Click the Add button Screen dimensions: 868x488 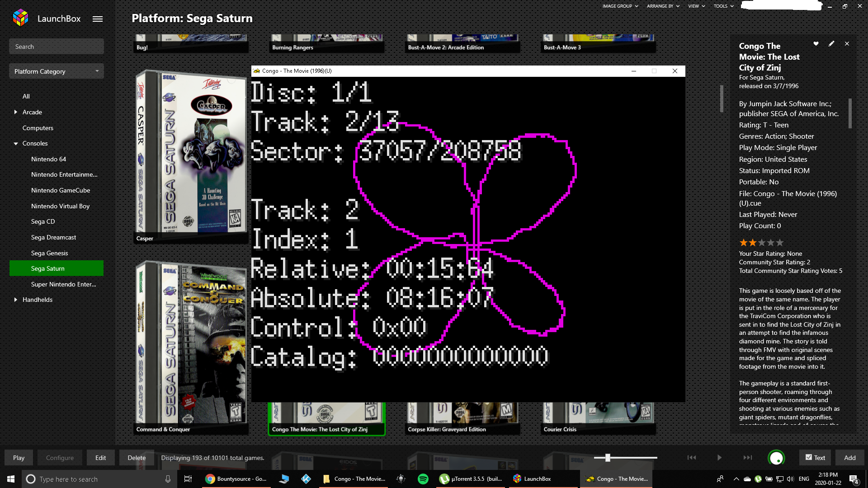850,458
